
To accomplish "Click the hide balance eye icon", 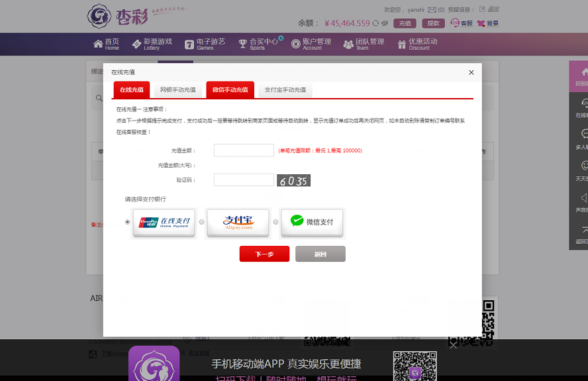I will 385,23.
